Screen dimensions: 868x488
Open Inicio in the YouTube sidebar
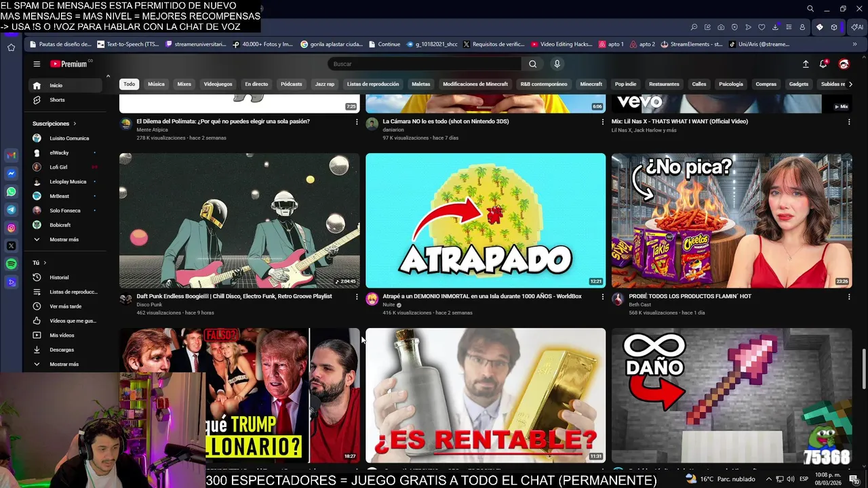point(66,85)
